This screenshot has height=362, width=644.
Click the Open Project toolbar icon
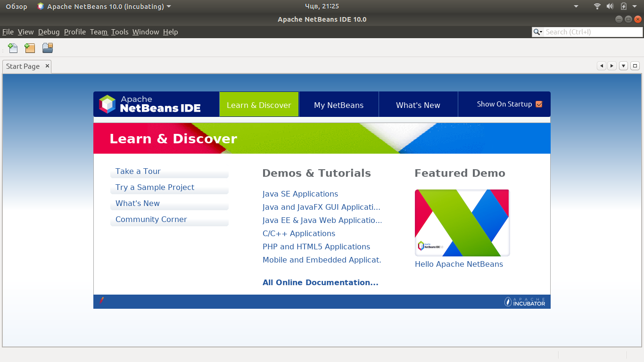48,48
